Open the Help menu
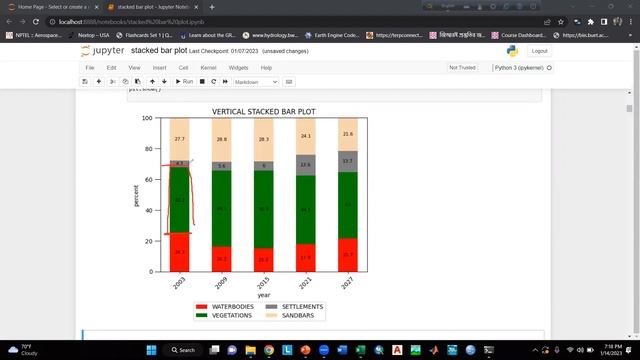640x360 pixels. pos(266,68)
